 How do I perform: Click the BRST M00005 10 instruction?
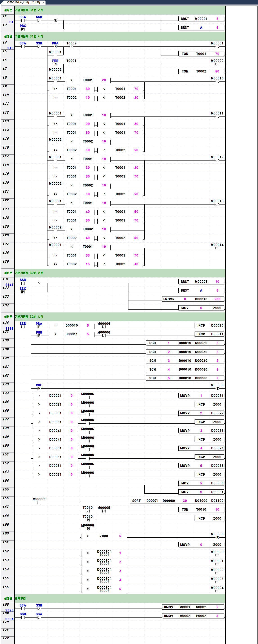tap(201, 281)
